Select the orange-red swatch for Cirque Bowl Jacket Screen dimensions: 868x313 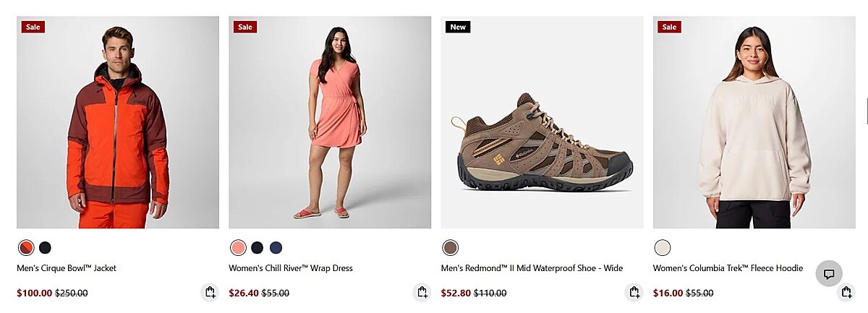pyautogui.click(x=26, y=248)
